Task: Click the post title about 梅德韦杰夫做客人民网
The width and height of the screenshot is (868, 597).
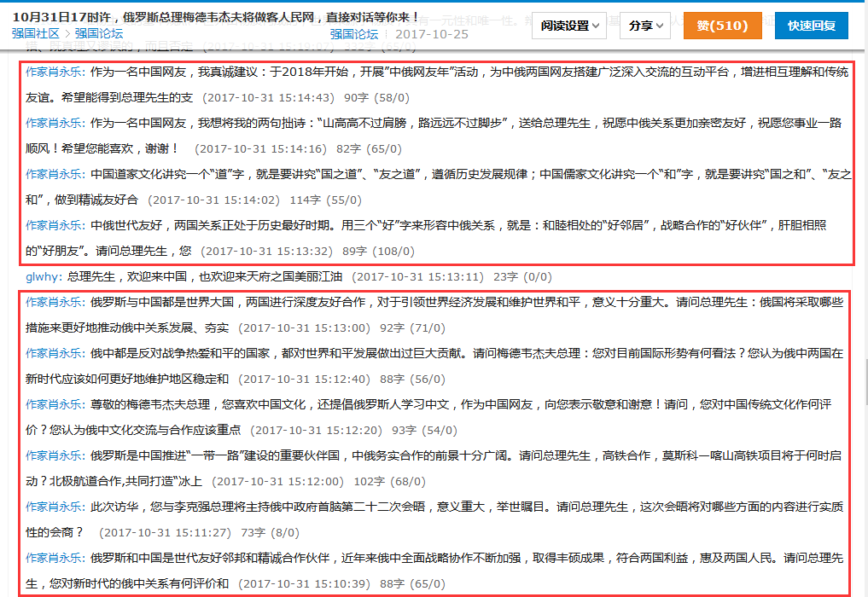Action: click(216, 17)
